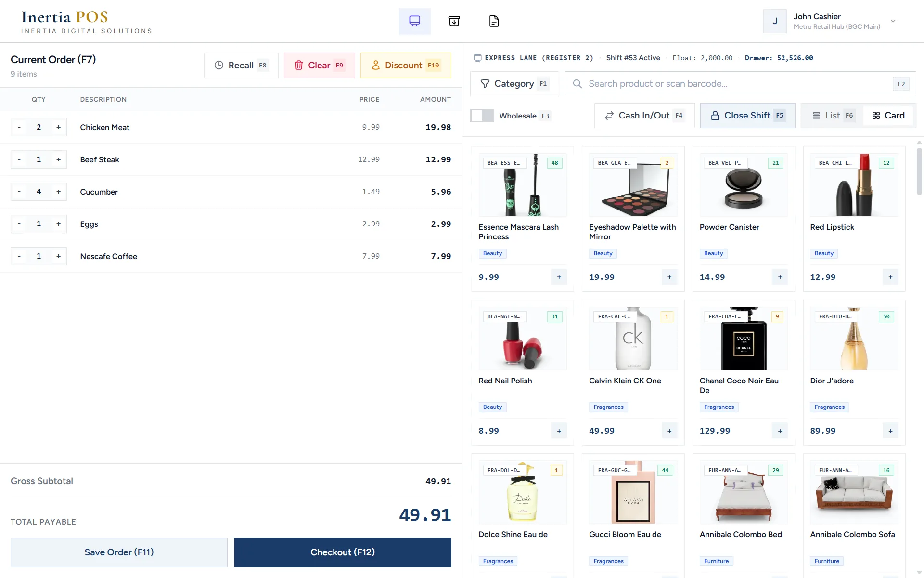Close the current shift
The height and width of the screenshot is (578, 924).
tap(747, 116)
